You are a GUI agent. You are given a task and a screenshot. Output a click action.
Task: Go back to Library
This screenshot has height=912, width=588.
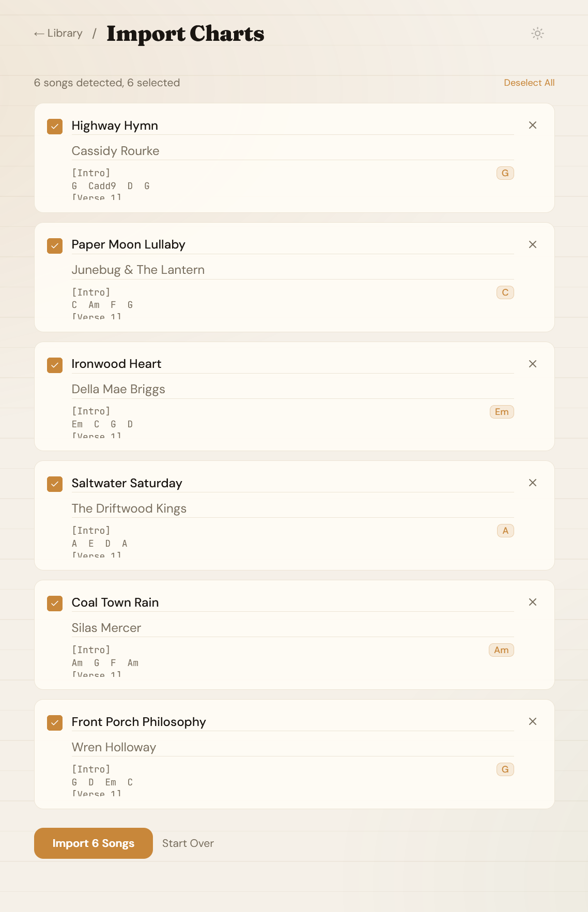tap(58, 34)
